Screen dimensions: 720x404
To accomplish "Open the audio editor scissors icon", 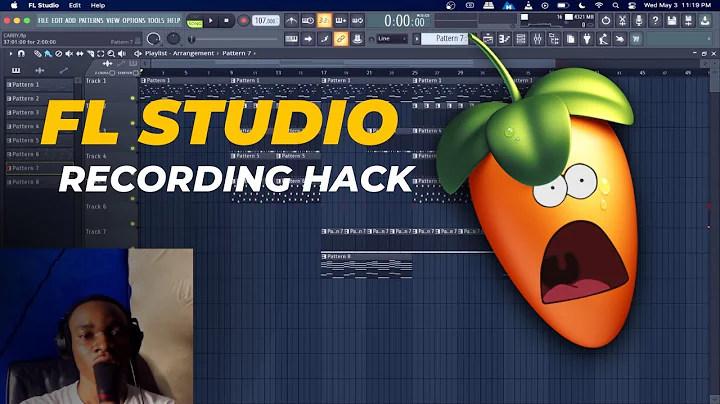I will point(622,20).
